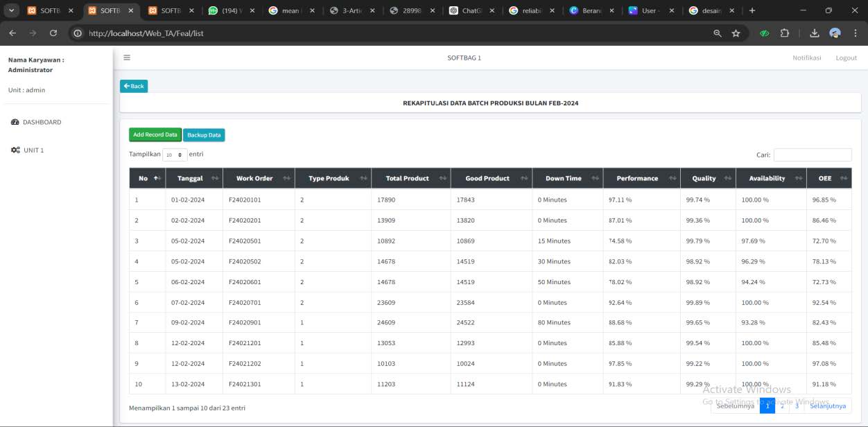This screenshot has width=868, height=427.
Task: Go to pagination page 2
Action: click(782, 406)
